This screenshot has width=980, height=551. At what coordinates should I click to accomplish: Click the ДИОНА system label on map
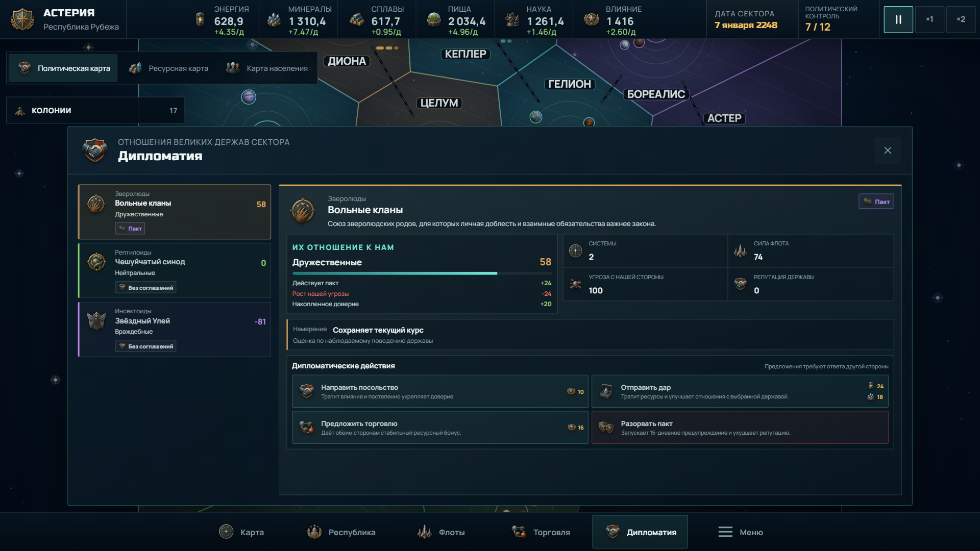point(347,61)
